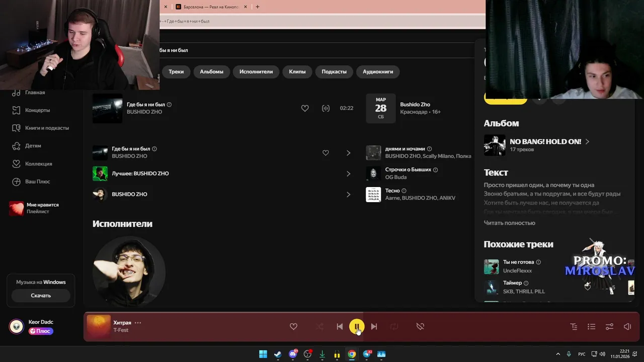
Task: Click the Плюс subscription badge
Action: (41, 331)
